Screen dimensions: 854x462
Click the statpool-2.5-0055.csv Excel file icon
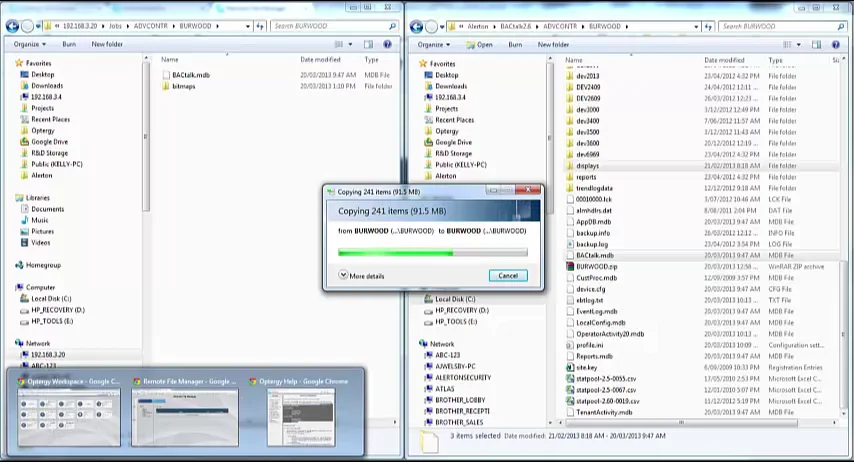[570, 379]
